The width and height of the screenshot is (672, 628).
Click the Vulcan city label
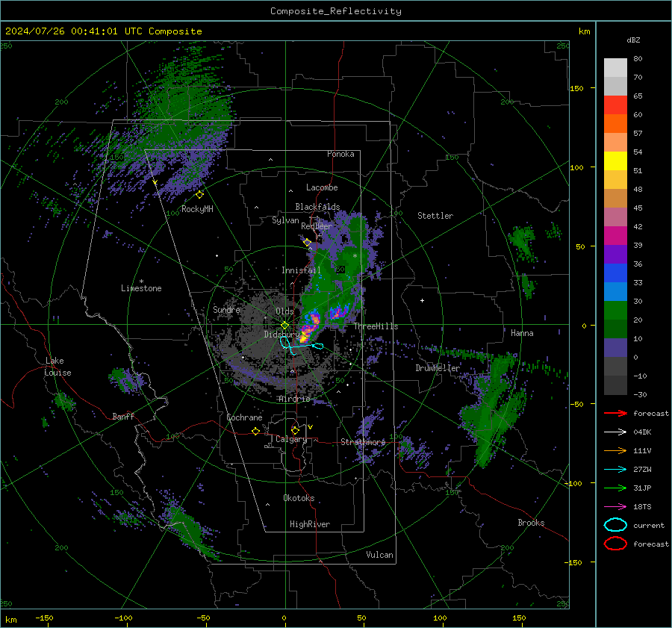380,555
